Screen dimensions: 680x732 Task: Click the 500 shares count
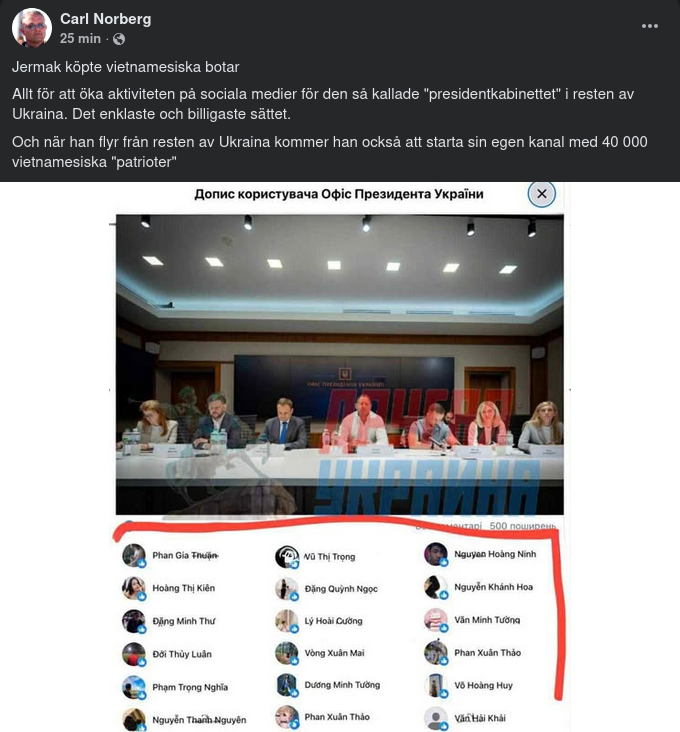(x=522, y=526)
